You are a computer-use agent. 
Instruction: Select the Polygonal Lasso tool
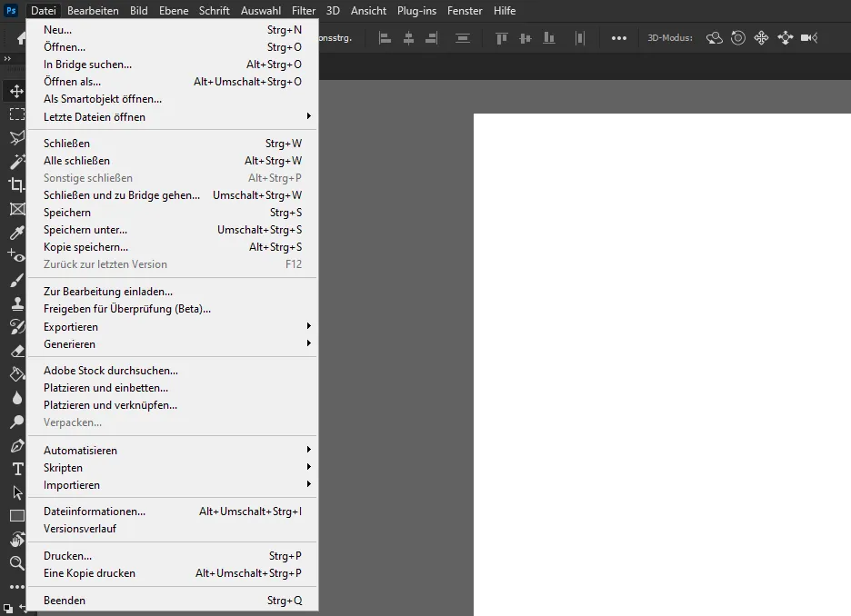coord(17,138)
